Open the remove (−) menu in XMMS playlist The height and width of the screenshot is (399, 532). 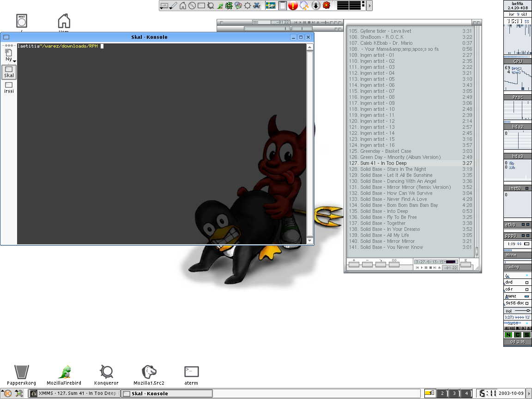368,264
